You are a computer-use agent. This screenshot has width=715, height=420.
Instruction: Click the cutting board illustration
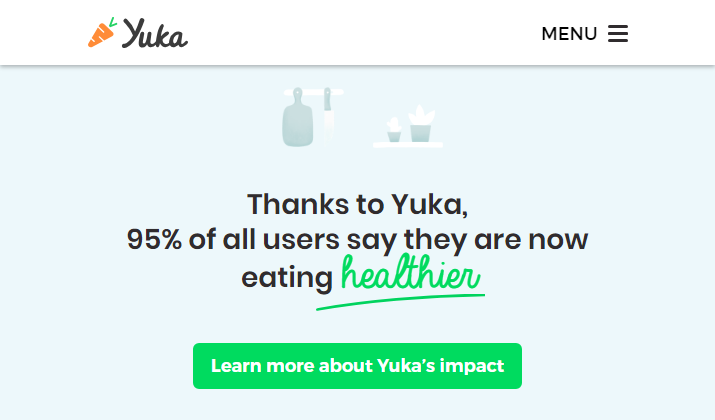[x=297, y=118]
